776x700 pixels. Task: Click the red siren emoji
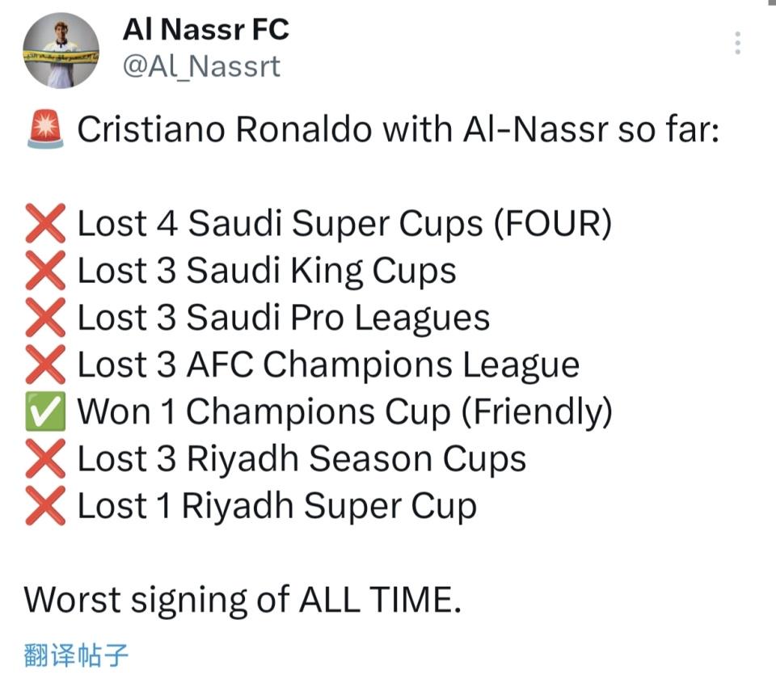point(45,131)
